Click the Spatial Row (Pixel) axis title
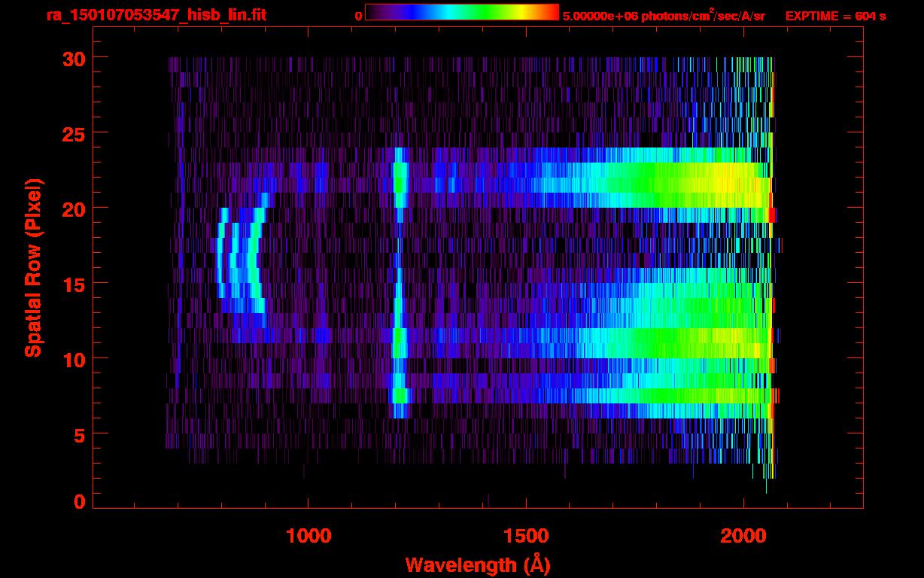This screenshot has width=924, height=578. (32, 267)
